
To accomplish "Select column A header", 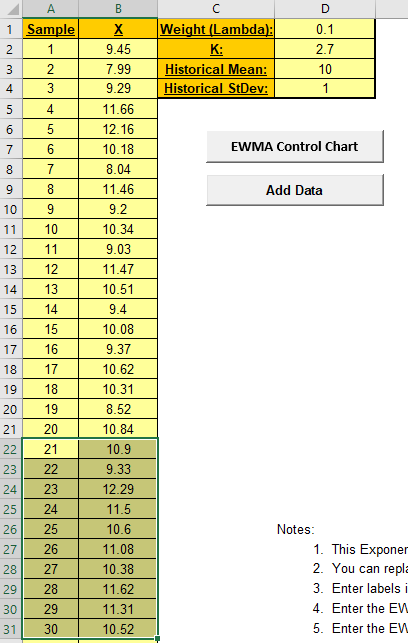I will click(x=50, y=9).
